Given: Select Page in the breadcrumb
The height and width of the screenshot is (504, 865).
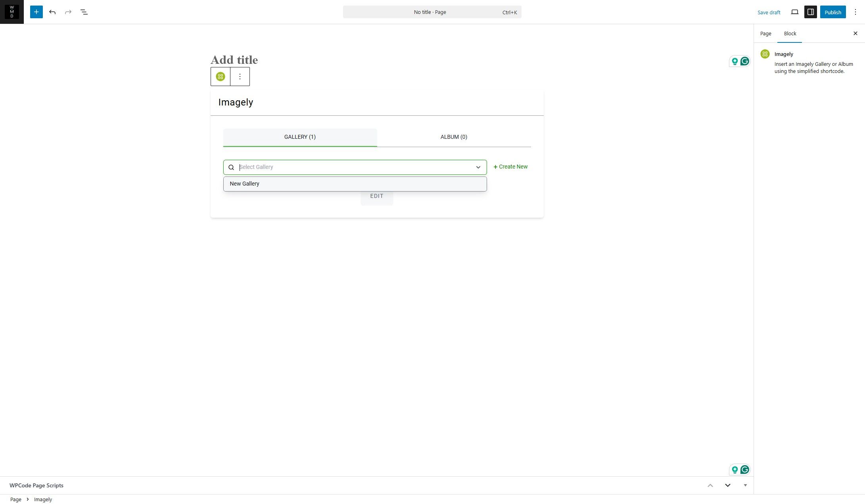Looking at the screenshot, I should [x=16, y=500].
